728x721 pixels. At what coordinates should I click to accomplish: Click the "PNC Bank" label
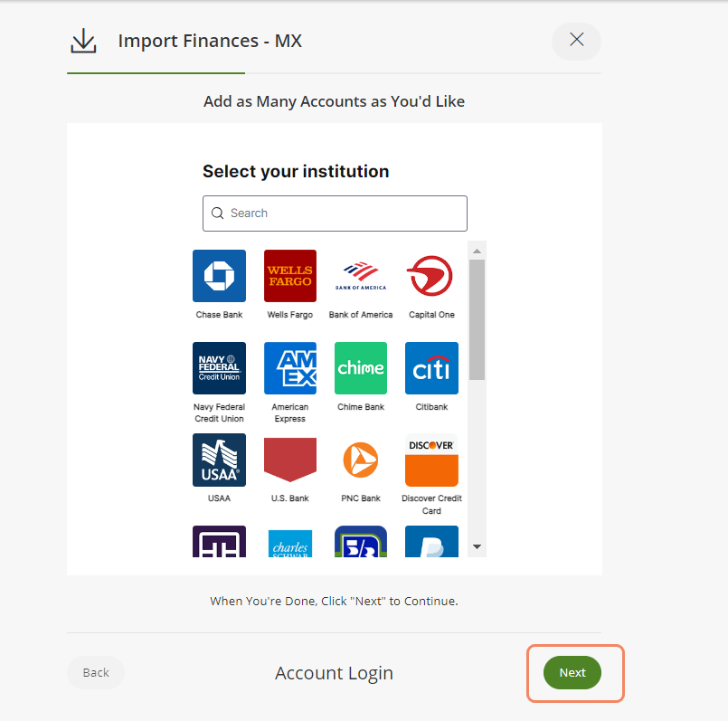tap(361, 498)
